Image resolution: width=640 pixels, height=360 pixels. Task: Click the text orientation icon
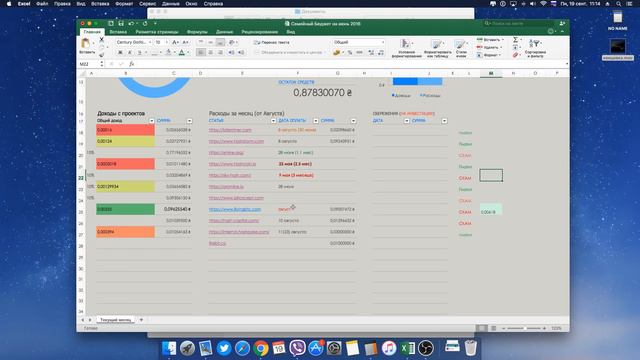(x=231, y=42)
